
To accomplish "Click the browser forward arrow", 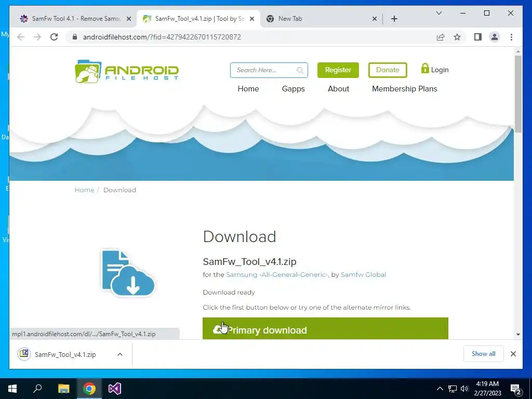I will pos(37,37).
